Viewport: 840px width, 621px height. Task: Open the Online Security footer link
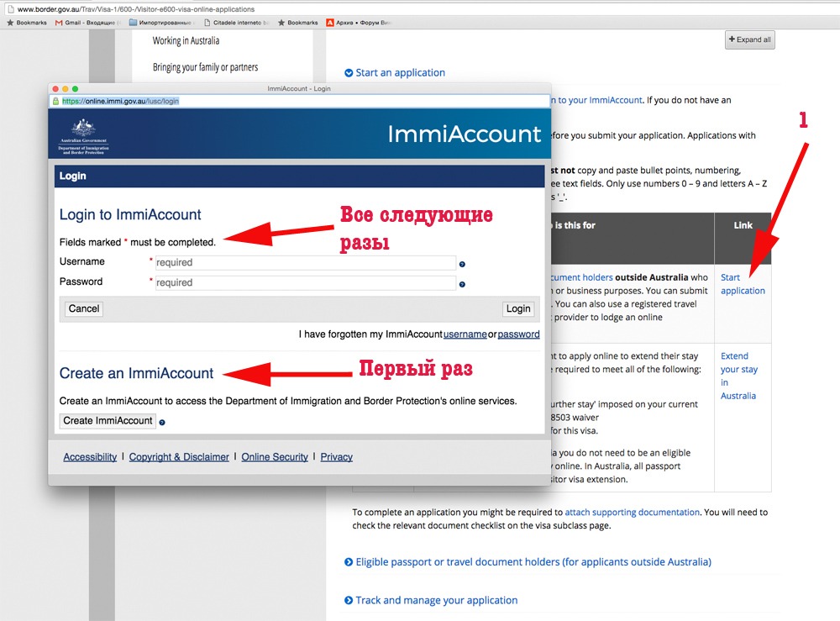click(275, 457)
